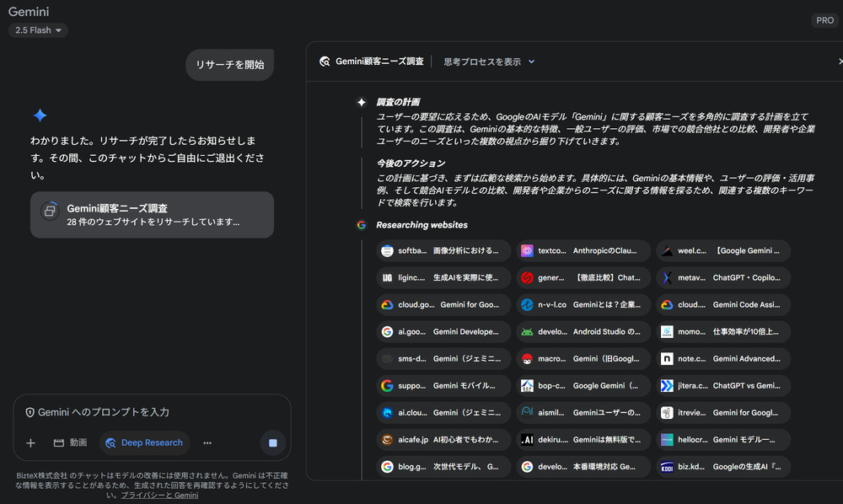Select the 動画 video tool
Screen dimensions: 843x504
pos(71,442)
